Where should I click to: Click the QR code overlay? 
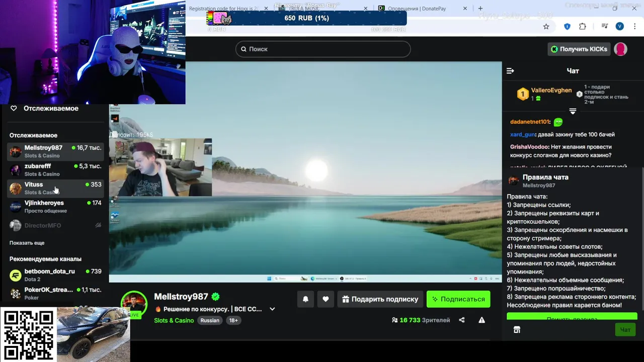[29, 335]
